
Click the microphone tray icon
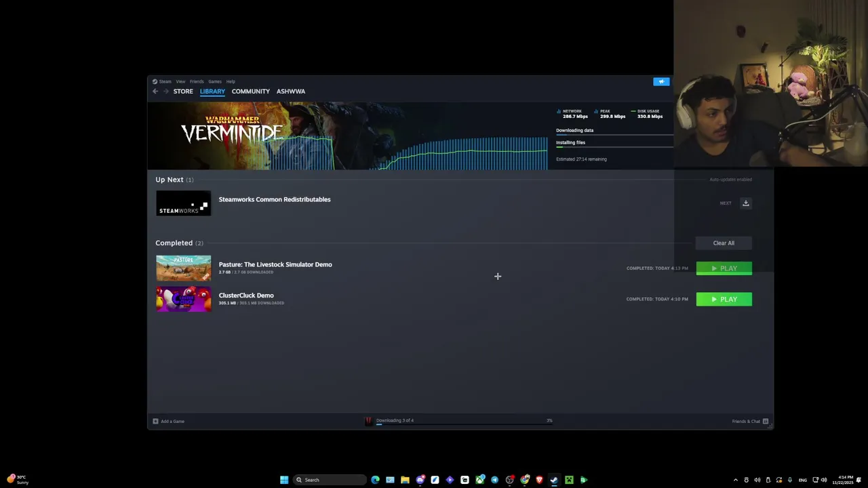(789, 480)
